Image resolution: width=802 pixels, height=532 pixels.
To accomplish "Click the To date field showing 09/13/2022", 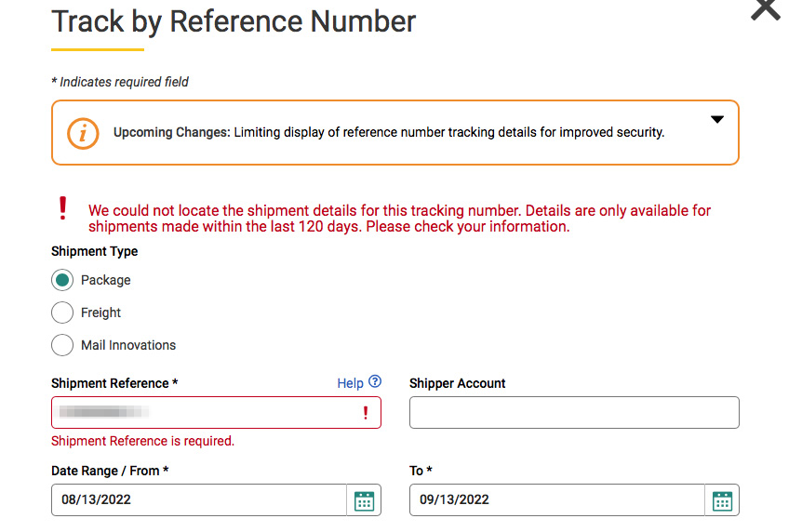I will [556, 499].
